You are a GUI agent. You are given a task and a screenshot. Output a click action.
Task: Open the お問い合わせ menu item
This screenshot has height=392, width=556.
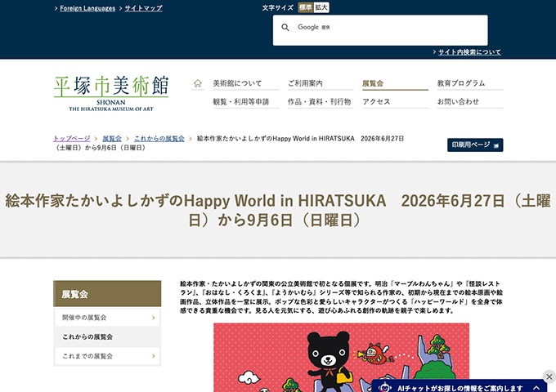click(470, 102)
